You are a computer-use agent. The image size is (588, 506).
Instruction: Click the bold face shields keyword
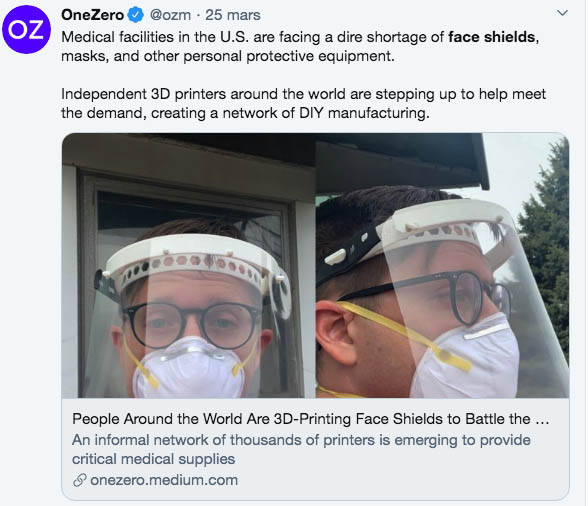click(492, 37)
